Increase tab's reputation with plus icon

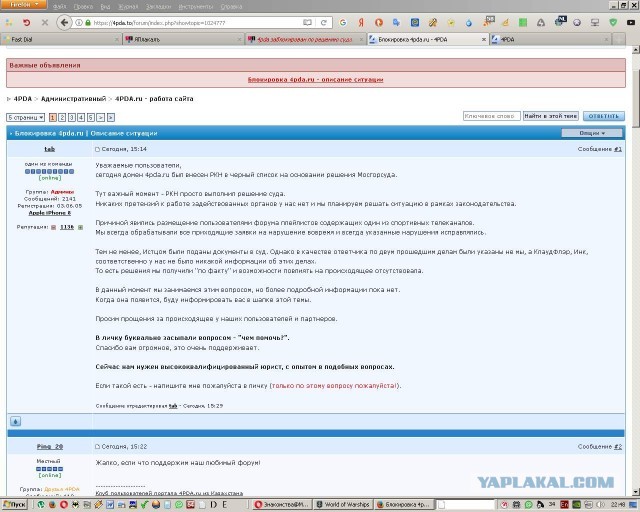80,227
